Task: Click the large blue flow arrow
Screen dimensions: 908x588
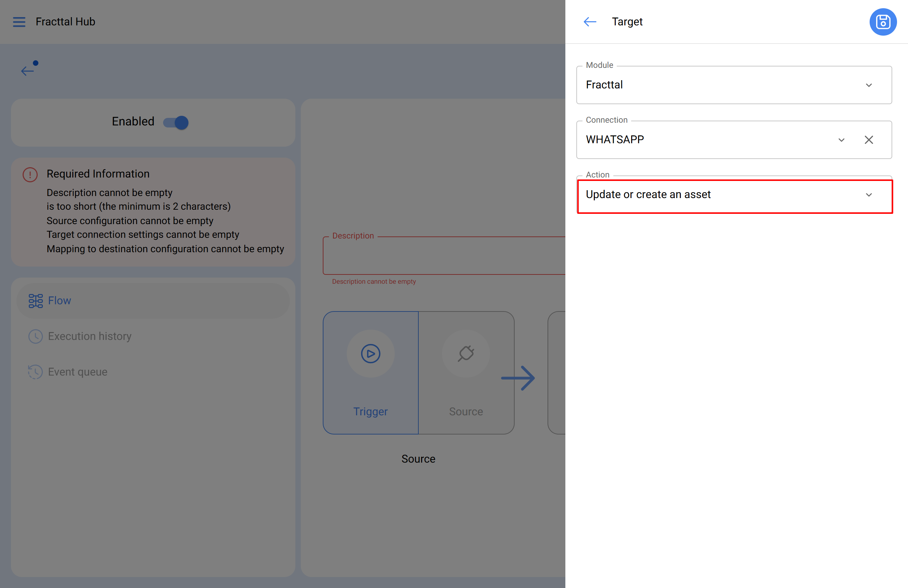Action: pos(518,378)
